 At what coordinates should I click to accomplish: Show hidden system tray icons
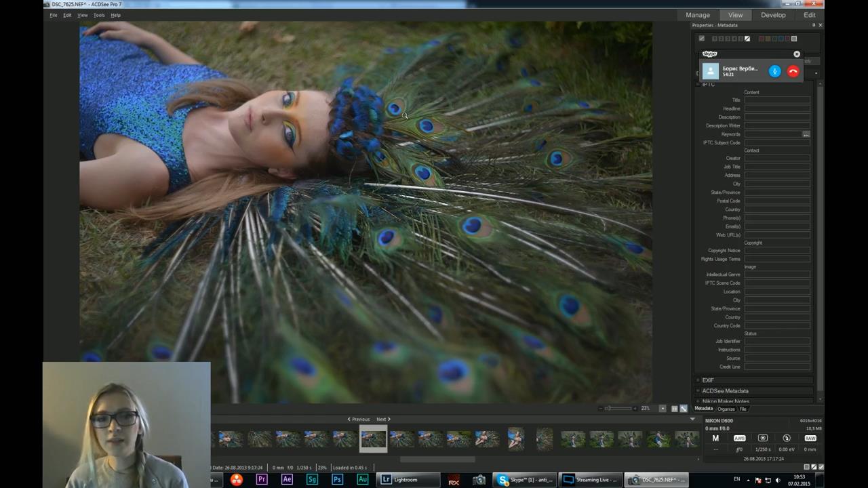point(749,480)
